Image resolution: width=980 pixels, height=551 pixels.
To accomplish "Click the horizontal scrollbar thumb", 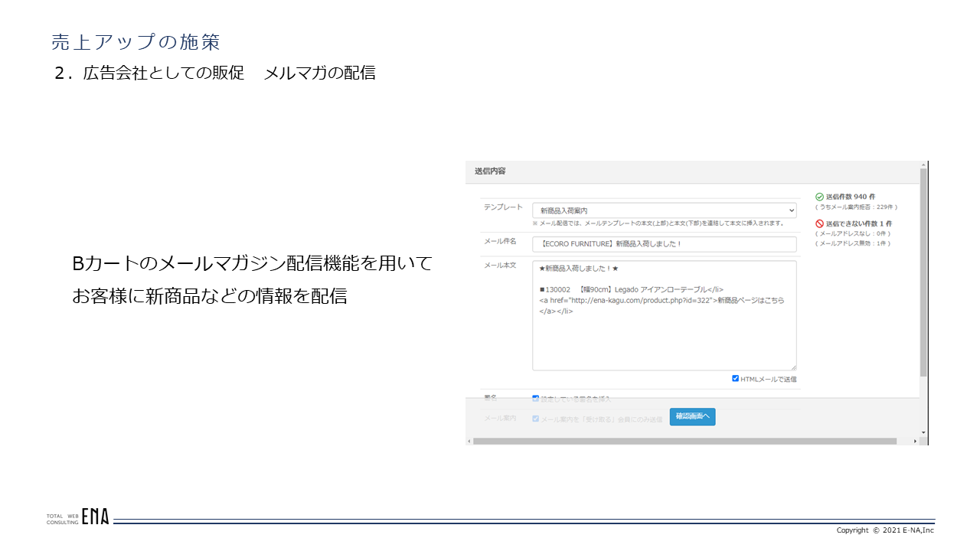I will point(684,442).
